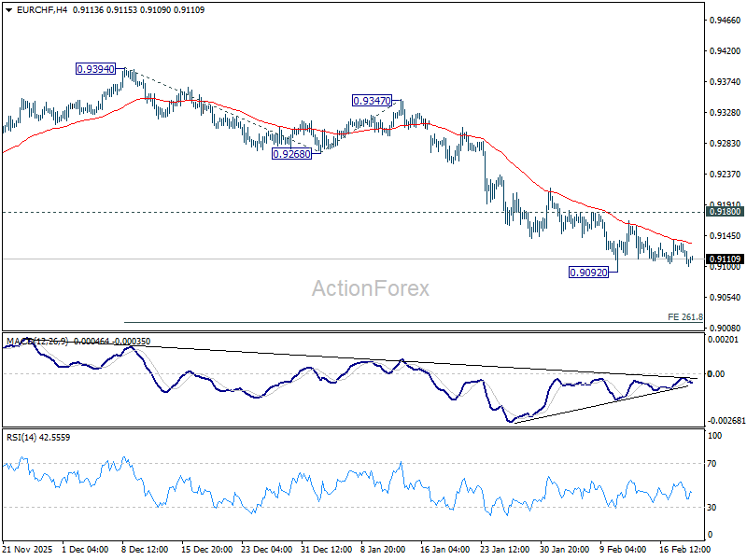Select the 0.92680 low price label
The height and width of the screenshot is (560, 747).
291,154
